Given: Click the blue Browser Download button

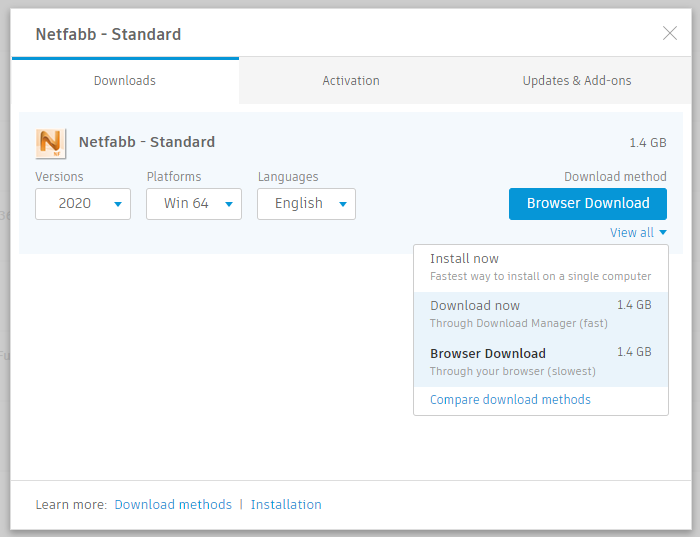Looking at the screenshot, I should (x=588, y=204).
